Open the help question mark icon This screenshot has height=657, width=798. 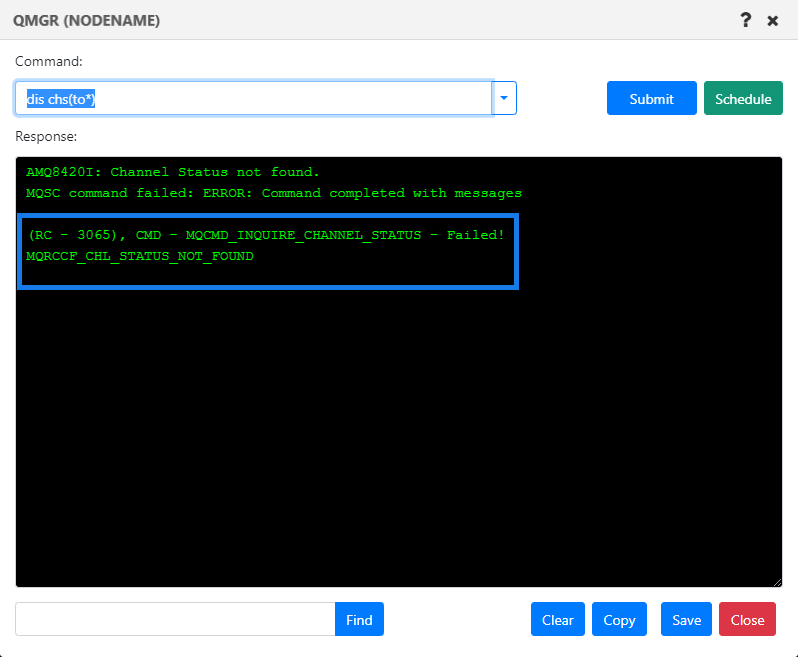tap(745, 20)
